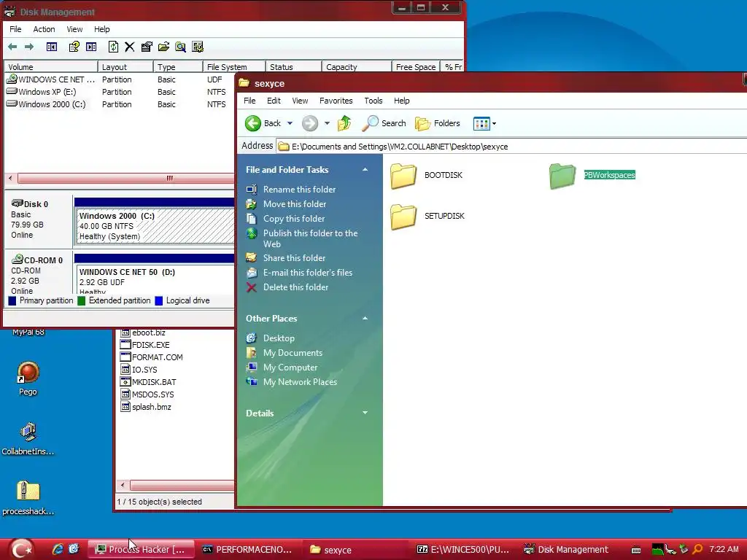This screenshot has width=747, height=560.
Task: Sort volumes by the Layout column header
Action: (125, 67)
